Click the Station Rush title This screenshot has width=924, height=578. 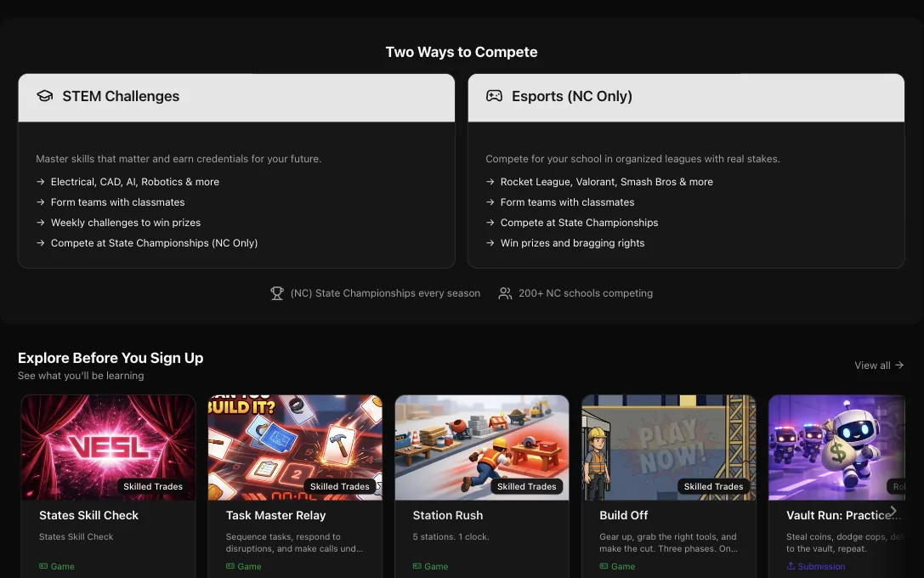[x=448, y=516]
